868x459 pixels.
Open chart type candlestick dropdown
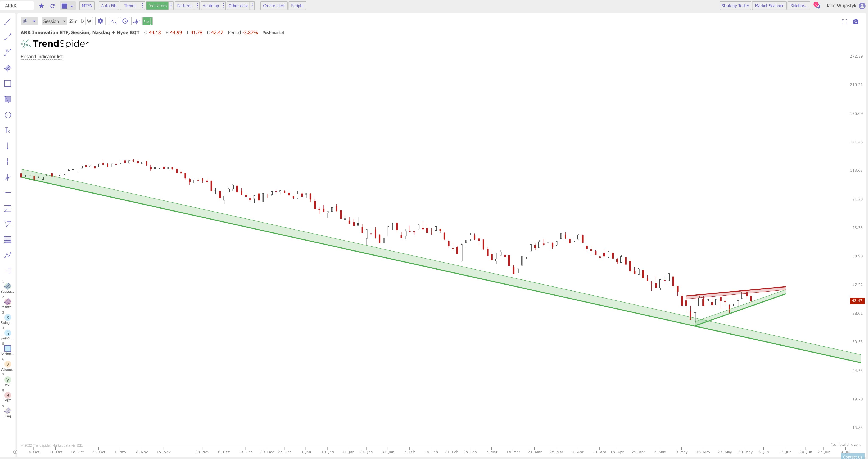29,21
